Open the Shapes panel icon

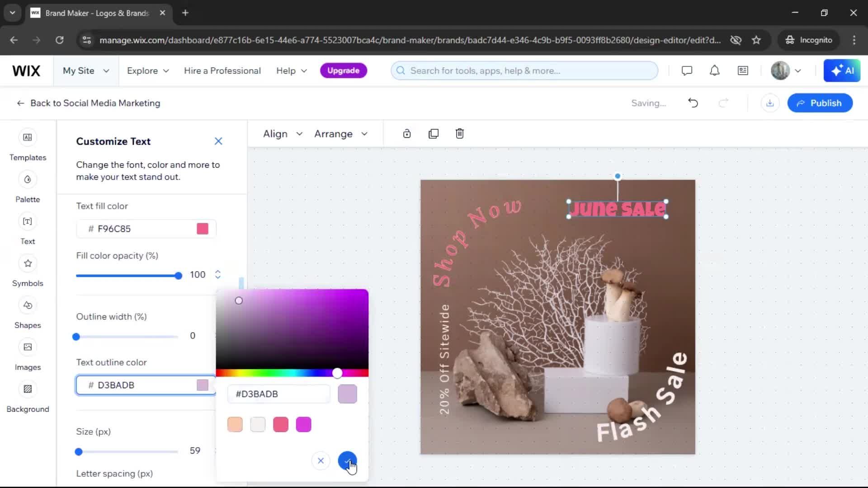tap(28, 305)
